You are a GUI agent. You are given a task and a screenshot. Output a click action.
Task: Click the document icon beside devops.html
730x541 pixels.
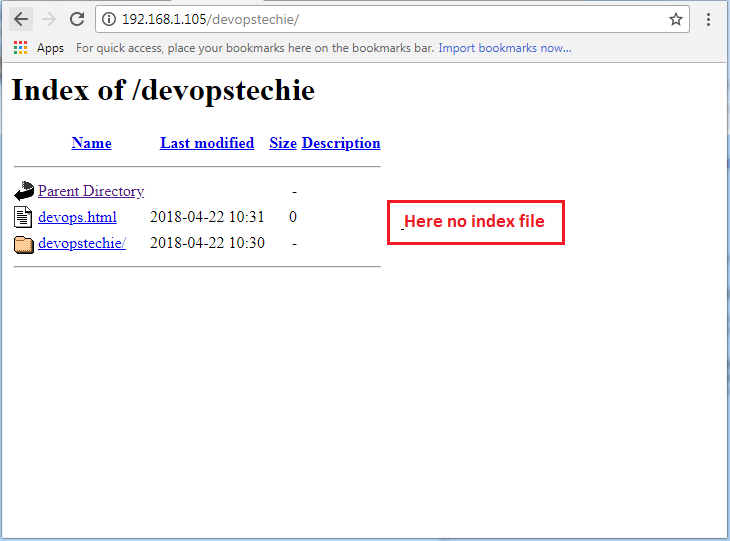pyautogui.click(x=23, y=217)
